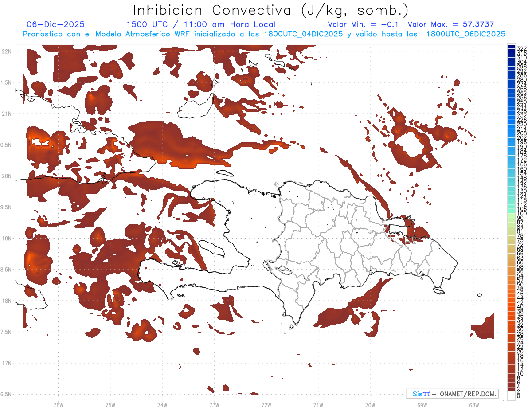
Task: Click the date label '06-Dic-2025'
Action: (x=56, y=25)
